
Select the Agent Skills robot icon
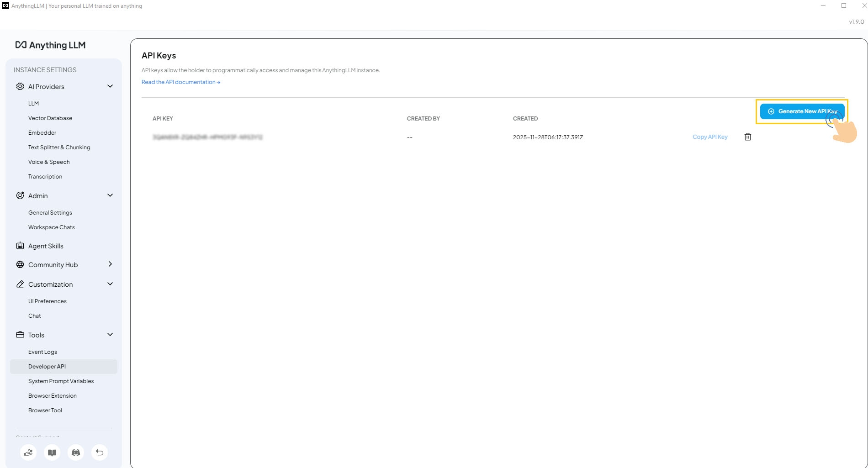[20, 246]
